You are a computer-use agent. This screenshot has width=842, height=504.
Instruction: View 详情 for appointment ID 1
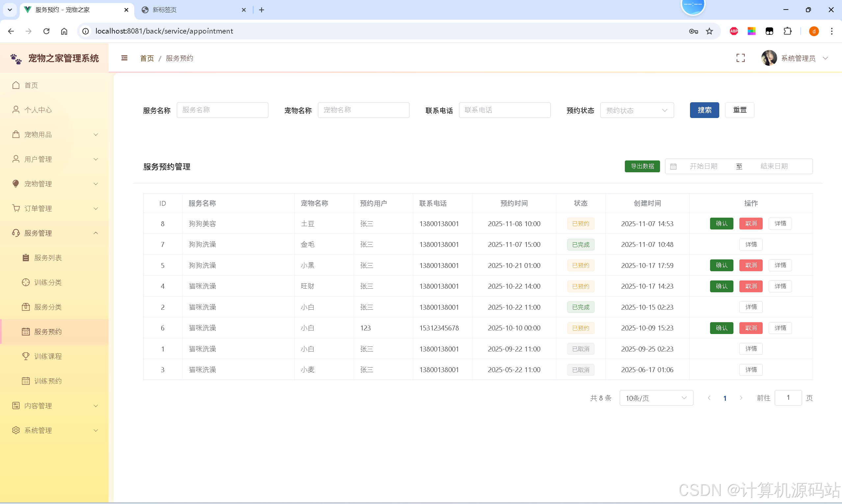point(751,349)
